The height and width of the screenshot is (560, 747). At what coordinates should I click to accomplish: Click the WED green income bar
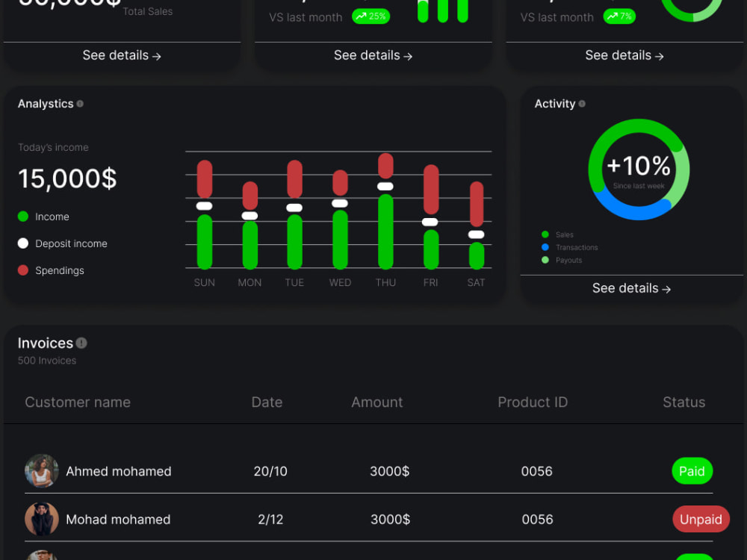click(x=340, y=240)
